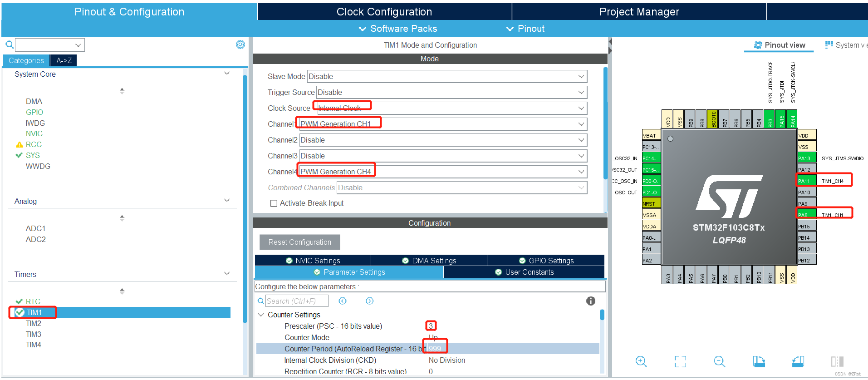Open the Channel4 dropdown

[442, 172]
